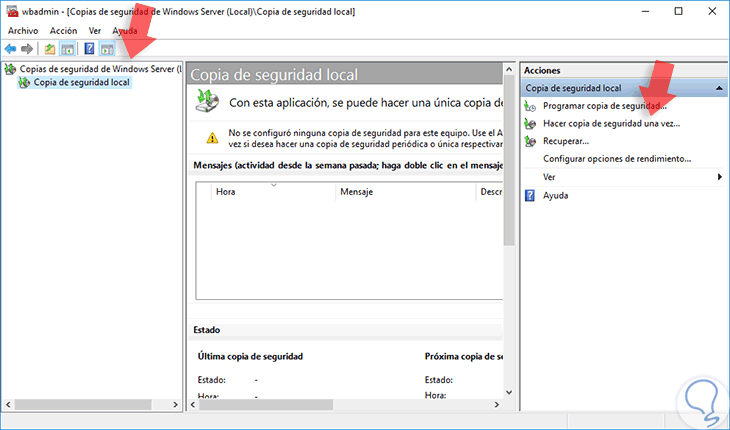730x430 pixels.
Task: Click Hacer copia de seguridad una vez... action
Action: tap(611, 124)
